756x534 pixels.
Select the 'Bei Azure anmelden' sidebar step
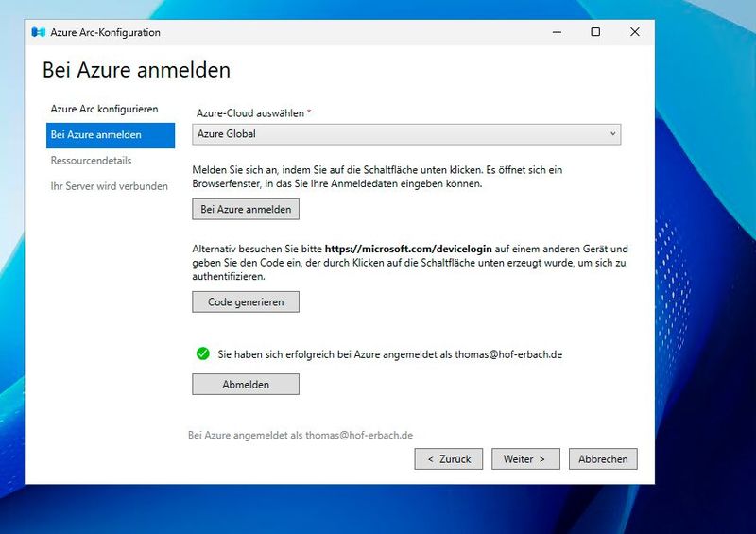click(x=111, y=135)
